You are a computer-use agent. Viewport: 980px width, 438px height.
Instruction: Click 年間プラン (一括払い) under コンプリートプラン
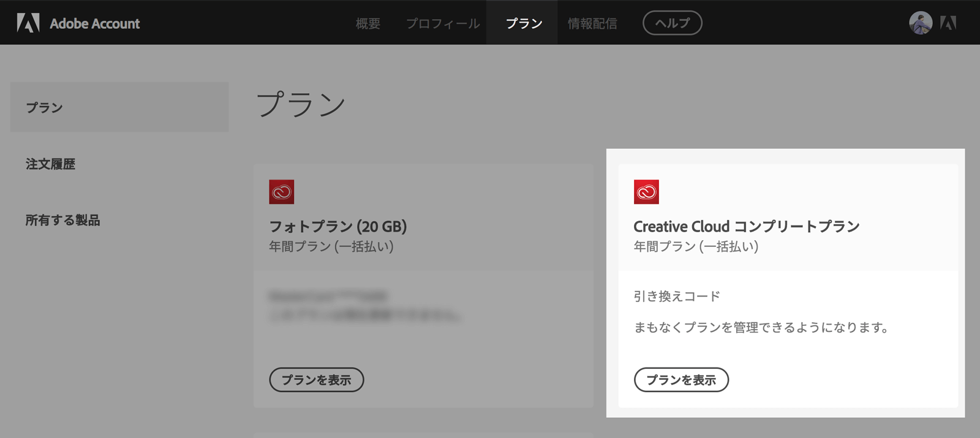tap(696, 246)
